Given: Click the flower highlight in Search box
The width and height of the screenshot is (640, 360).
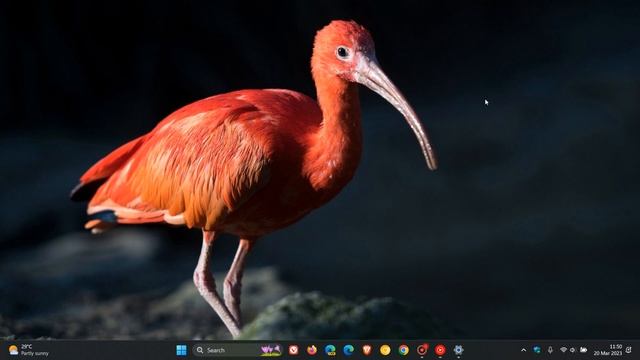Looking at the screenshot, I should click(271, 350).
